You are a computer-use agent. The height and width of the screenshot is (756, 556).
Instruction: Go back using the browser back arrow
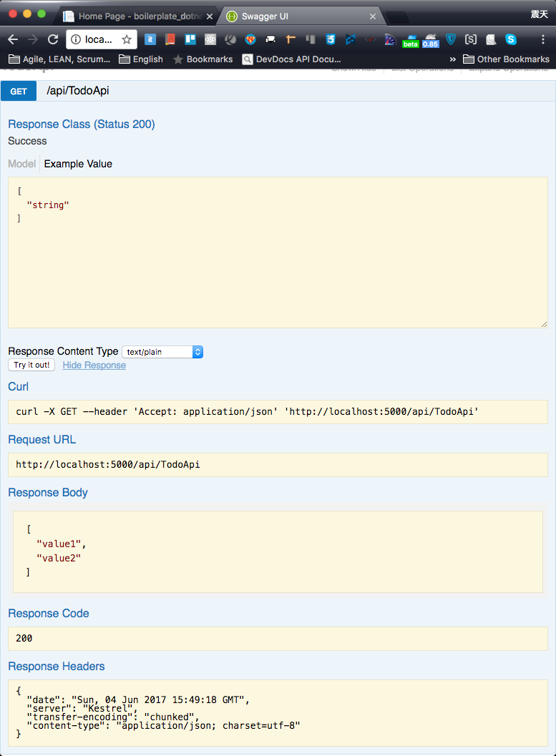(13, 40)
